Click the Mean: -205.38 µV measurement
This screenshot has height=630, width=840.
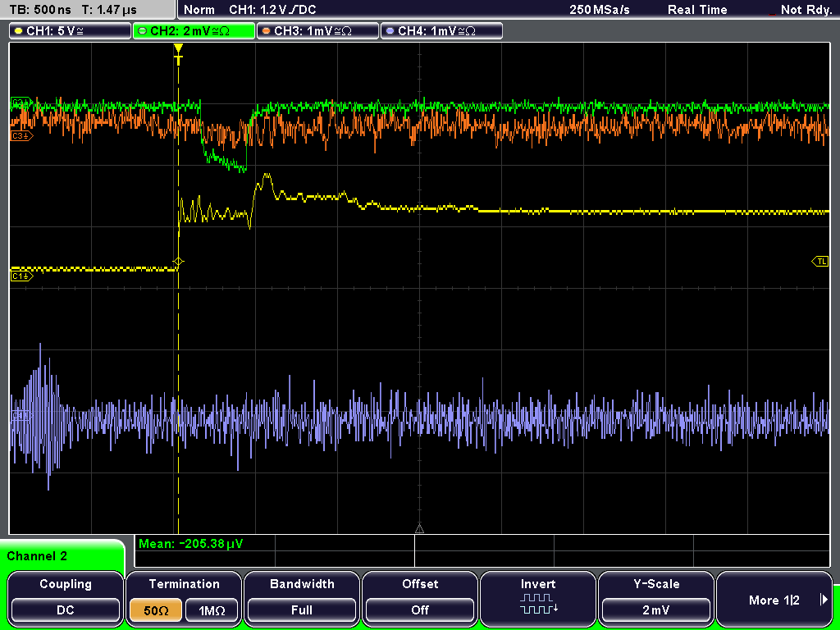coord(190,544)
